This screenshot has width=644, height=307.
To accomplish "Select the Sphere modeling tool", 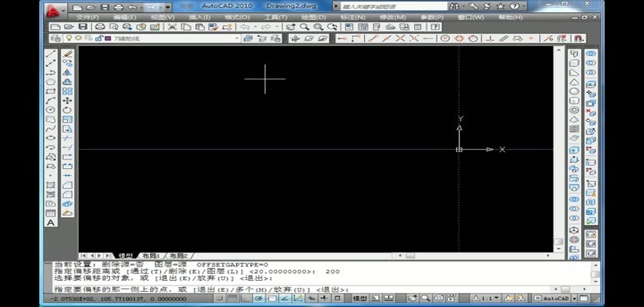I will click(574, 91).
